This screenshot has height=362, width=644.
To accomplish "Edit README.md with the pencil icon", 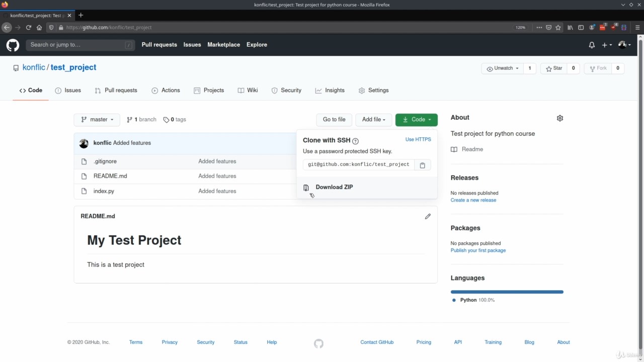I will 428,216.
